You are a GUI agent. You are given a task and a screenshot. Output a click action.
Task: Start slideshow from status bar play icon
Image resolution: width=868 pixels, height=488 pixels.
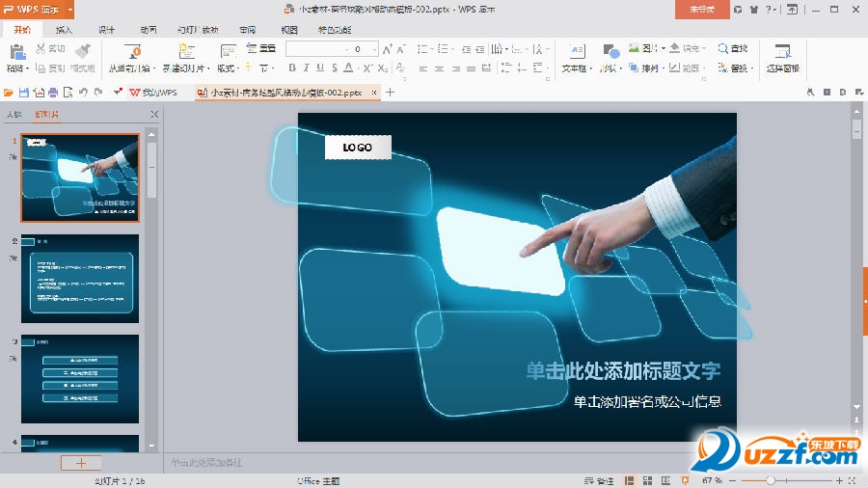(x=685, y=481)
